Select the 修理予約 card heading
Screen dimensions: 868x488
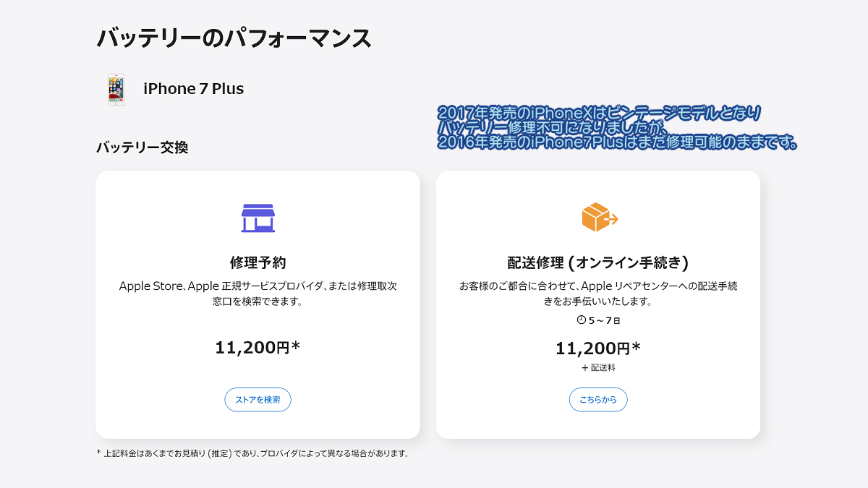258,262
